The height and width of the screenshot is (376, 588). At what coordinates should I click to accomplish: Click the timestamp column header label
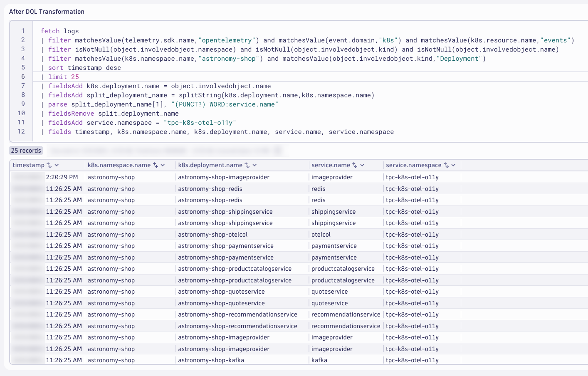29,165
